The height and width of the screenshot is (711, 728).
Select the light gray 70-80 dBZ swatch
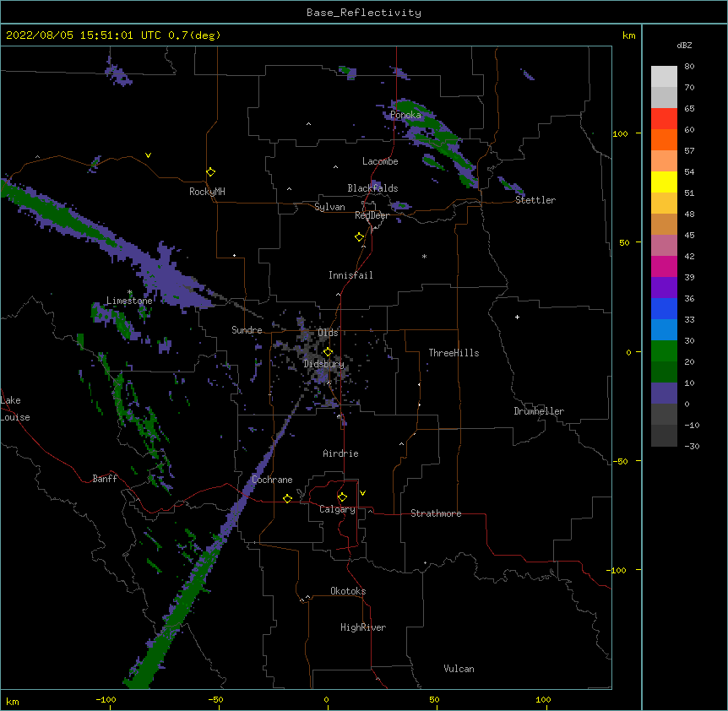664,77
